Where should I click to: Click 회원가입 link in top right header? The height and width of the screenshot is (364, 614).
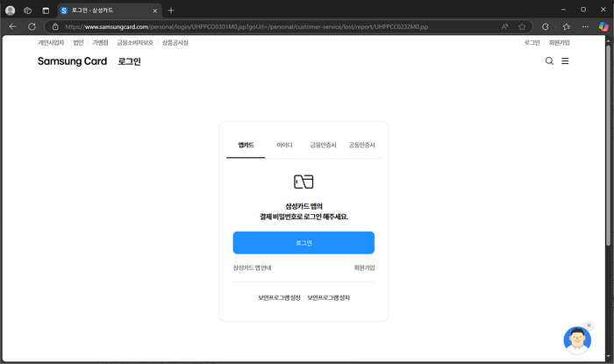(560, 43)
